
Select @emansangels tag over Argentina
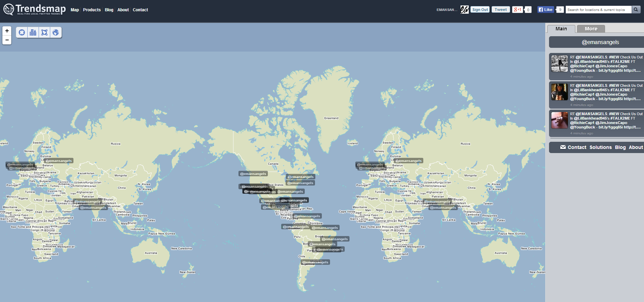click(315, 262)
